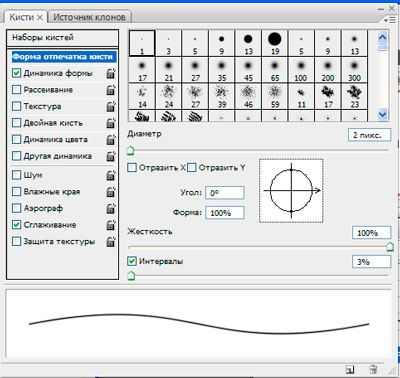Choose the soft round 65 brush
Viewport: 400px width, 378px height.
coord(275,70)
